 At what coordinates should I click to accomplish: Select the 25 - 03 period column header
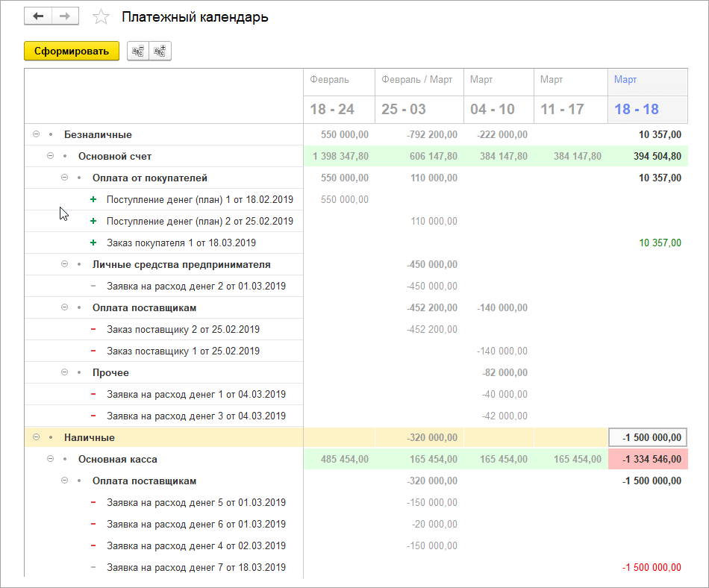click(419, 109)
